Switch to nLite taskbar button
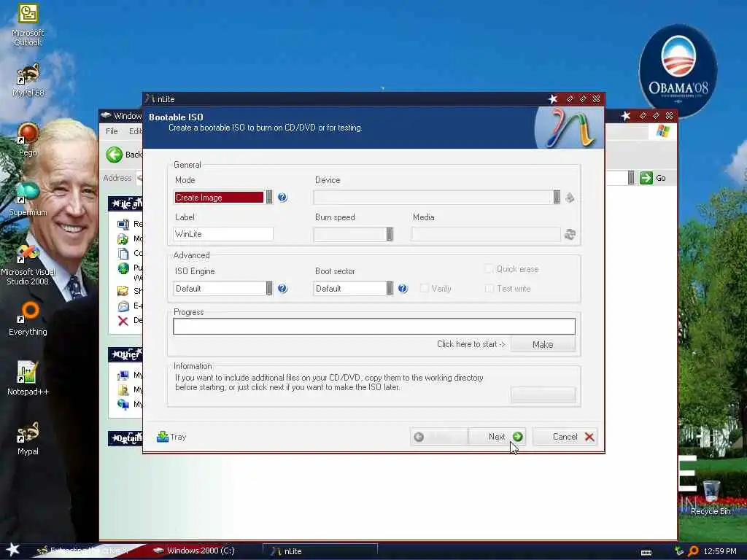This screenshot has width=747, height=560. tap(320, 551)
